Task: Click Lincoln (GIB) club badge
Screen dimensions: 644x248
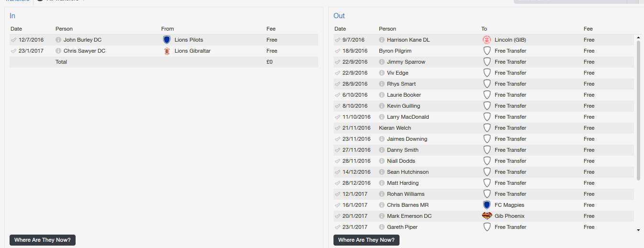Action: [487, 40]
